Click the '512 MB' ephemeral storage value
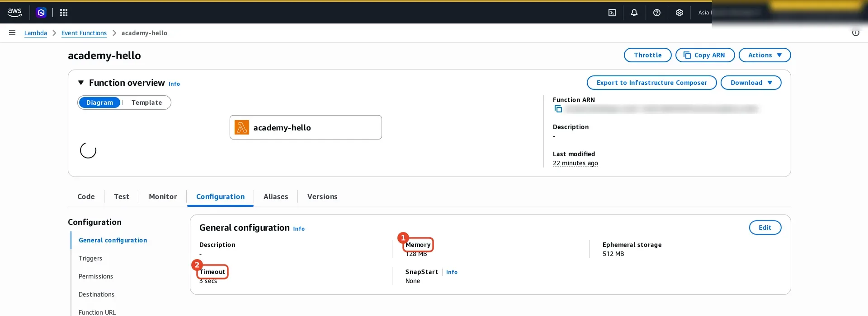 613,254
